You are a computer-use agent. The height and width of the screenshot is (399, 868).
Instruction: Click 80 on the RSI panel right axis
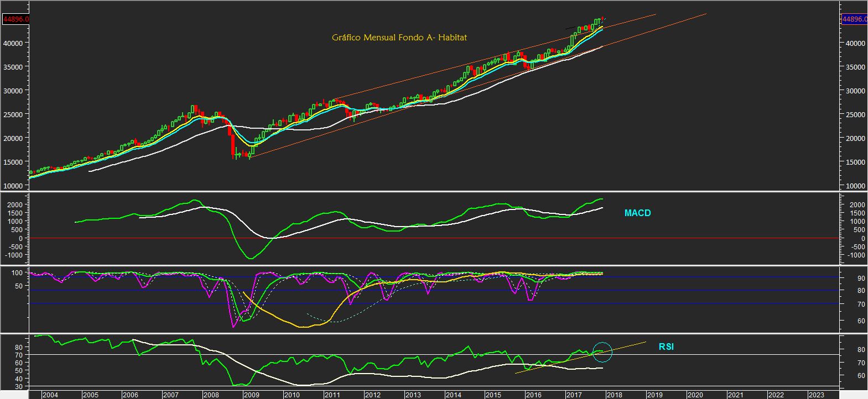point(861,350)
